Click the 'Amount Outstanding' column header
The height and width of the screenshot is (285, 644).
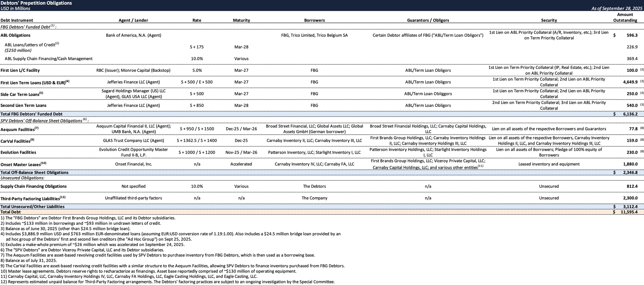pos(625,17)
